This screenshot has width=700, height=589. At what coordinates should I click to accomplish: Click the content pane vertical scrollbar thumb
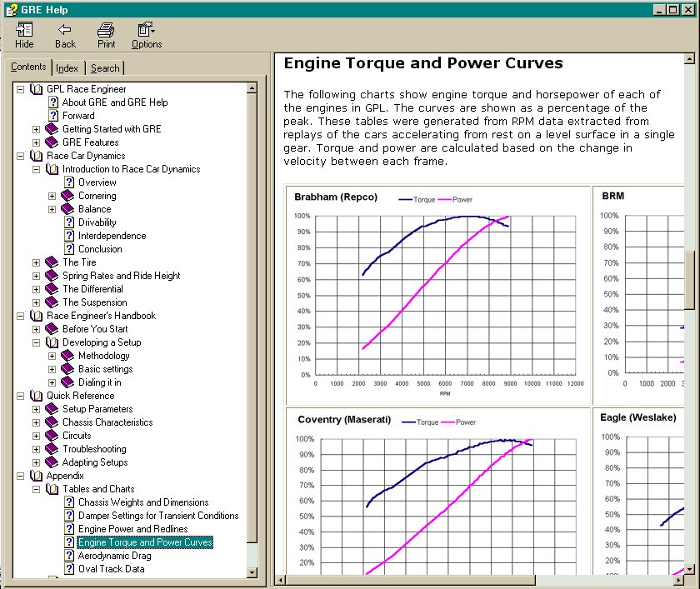point(689,279)
